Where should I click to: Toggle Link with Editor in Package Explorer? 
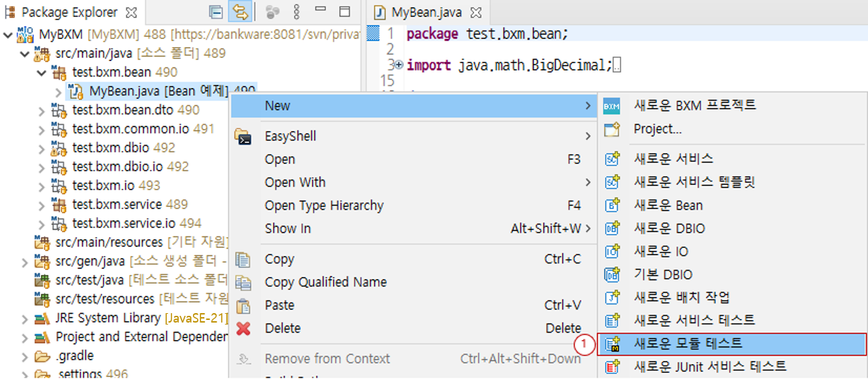click(x=239, y=12)
